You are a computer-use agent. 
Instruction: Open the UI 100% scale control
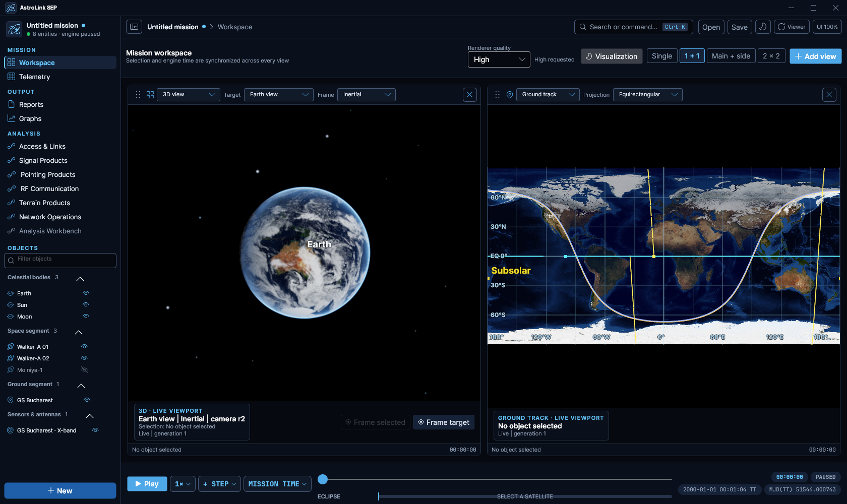[827, 27]
